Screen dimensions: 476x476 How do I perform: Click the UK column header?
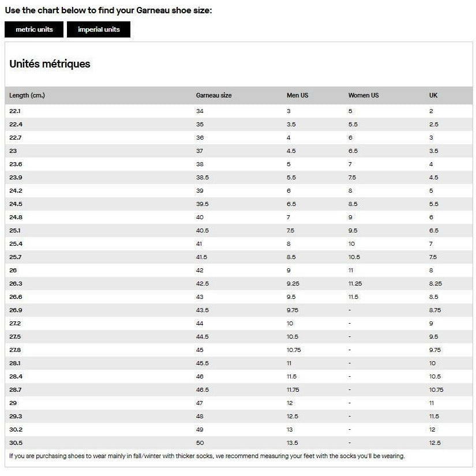click(x=433, y=95)
